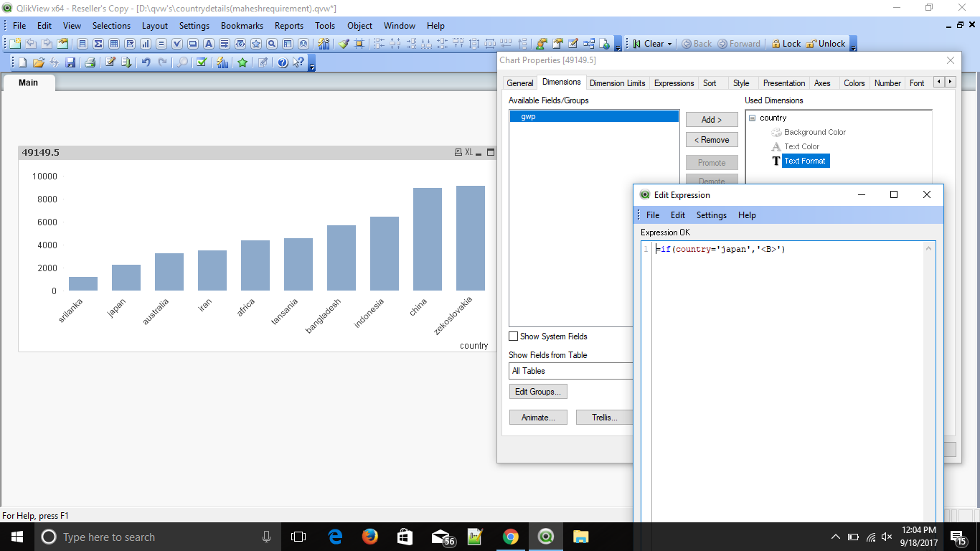Switch to the Dimension Limits tab

(618, 83)
